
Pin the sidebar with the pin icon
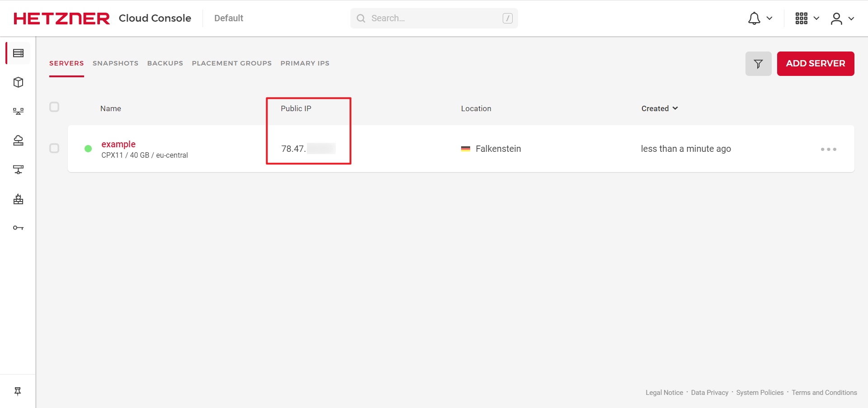(x=18, y=391)
